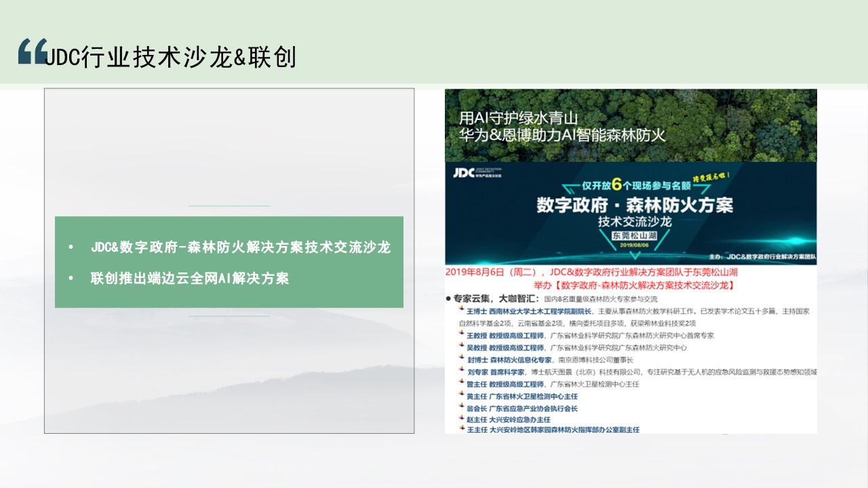
Task: Click the entry "黄主任 广东省林火卫星检测中心主任"
Action: click(x=522, y=396)
